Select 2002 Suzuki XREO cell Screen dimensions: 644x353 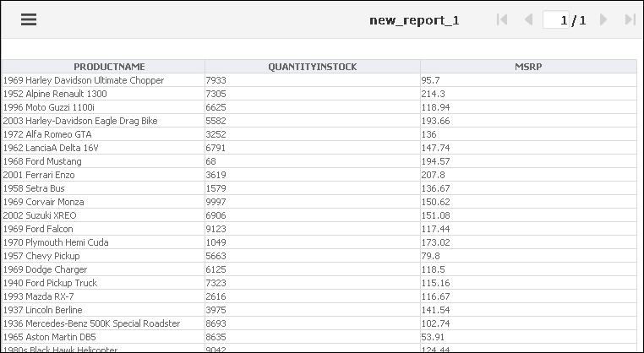tap(103, 215)
